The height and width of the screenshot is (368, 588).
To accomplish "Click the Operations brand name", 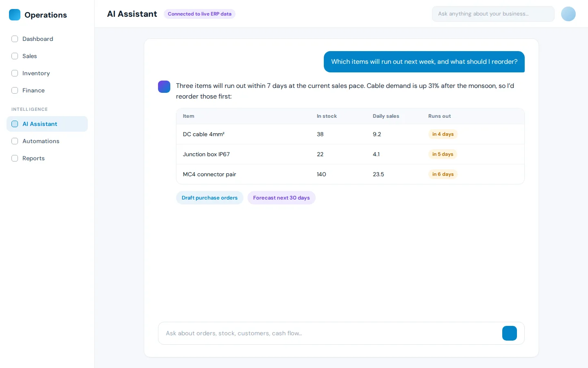I will tap(46, 15).
